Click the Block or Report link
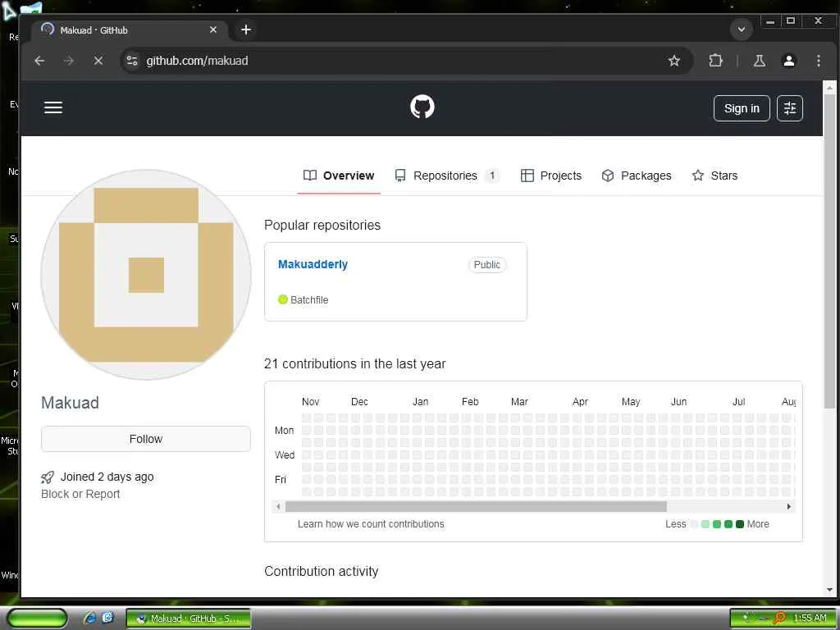 [x=80, y=494]
